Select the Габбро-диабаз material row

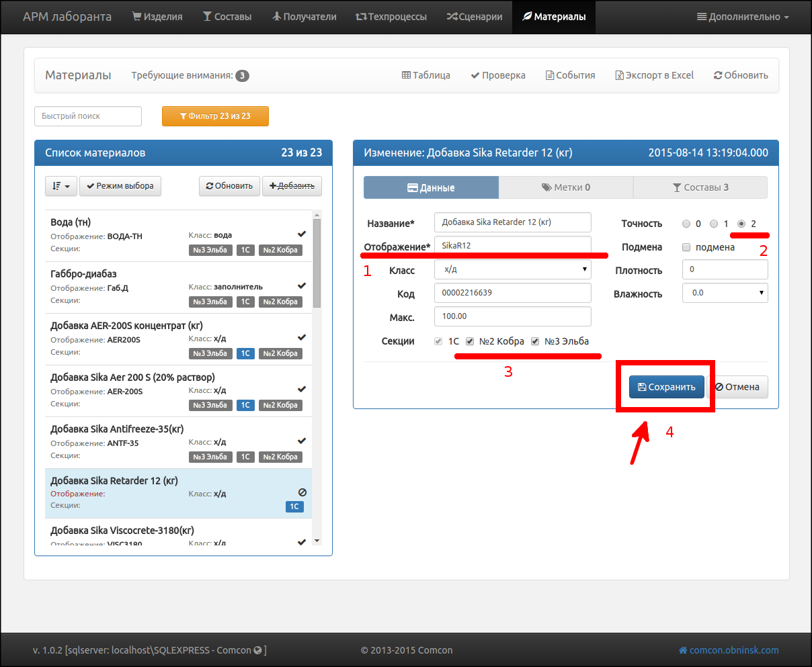[x=177, y=287]
